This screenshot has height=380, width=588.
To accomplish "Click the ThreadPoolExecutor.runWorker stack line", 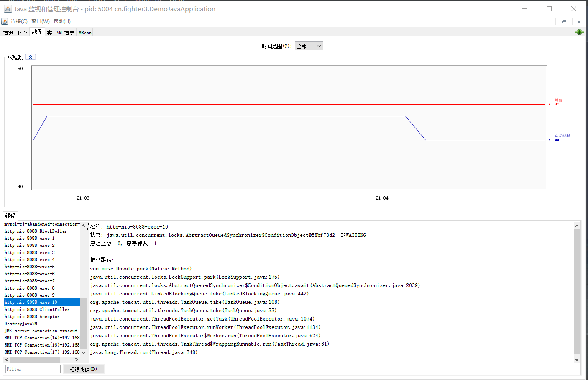I will (205, 327).
